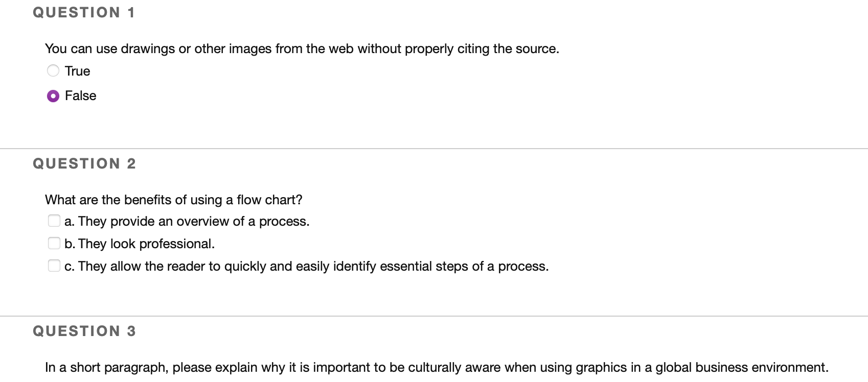Click the True label text
The width and height of the screenshot is (868, 382).
point(77,71)
